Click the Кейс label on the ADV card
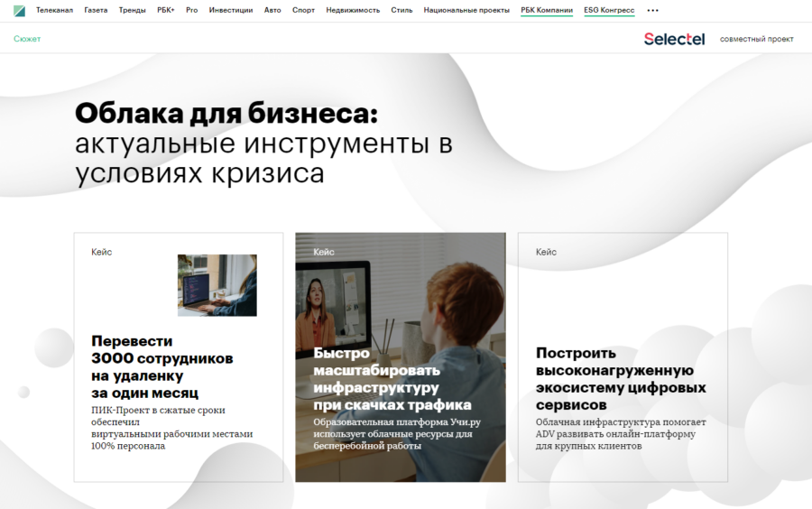This screenshot has width=812, height=509. point(546,252)
